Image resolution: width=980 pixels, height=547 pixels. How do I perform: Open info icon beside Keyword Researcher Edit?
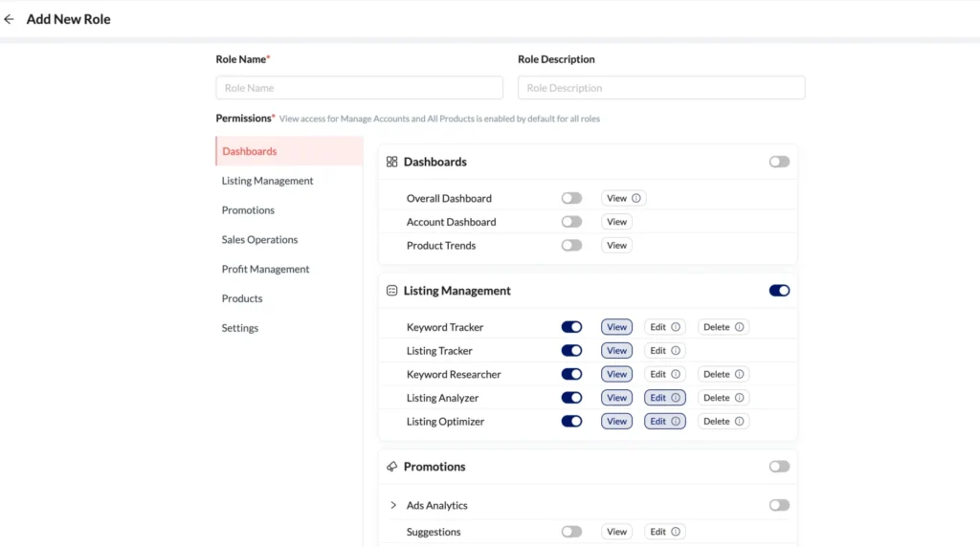(x=676, y=374)
